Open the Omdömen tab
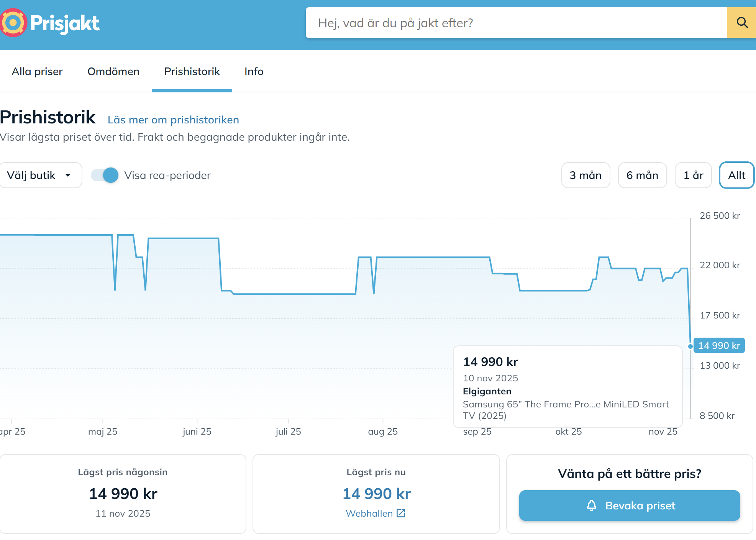This screenshot has height=540, width=756. point(113,72)
